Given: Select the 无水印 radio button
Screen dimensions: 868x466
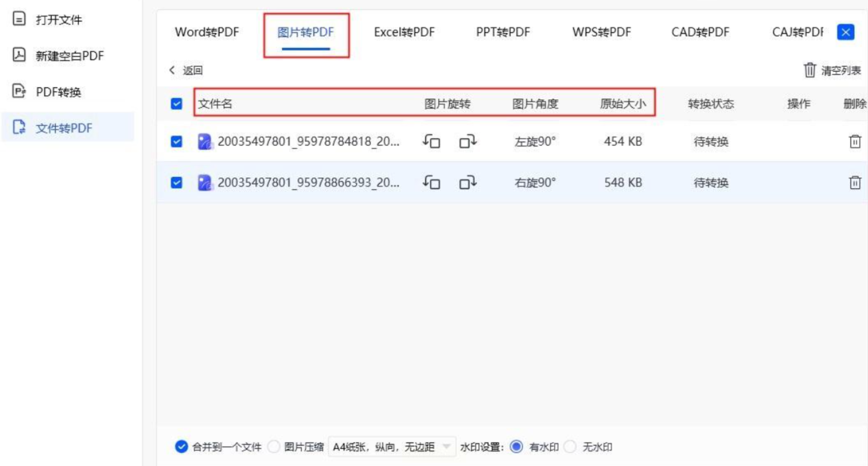Looking at the screenshot, I should coord(570,447).
